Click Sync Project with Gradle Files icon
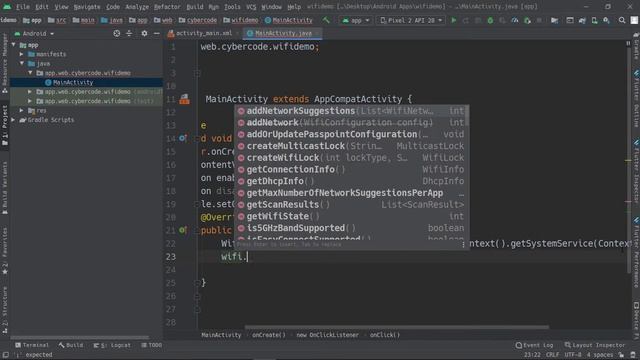Screen dimensions: 640x360 (582, 20)
